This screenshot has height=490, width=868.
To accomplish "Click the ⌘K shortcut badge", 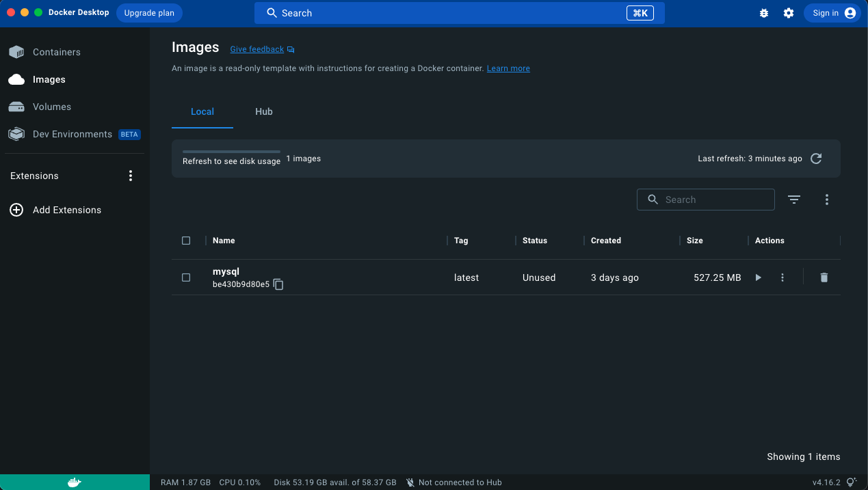I will pos(640,13).
